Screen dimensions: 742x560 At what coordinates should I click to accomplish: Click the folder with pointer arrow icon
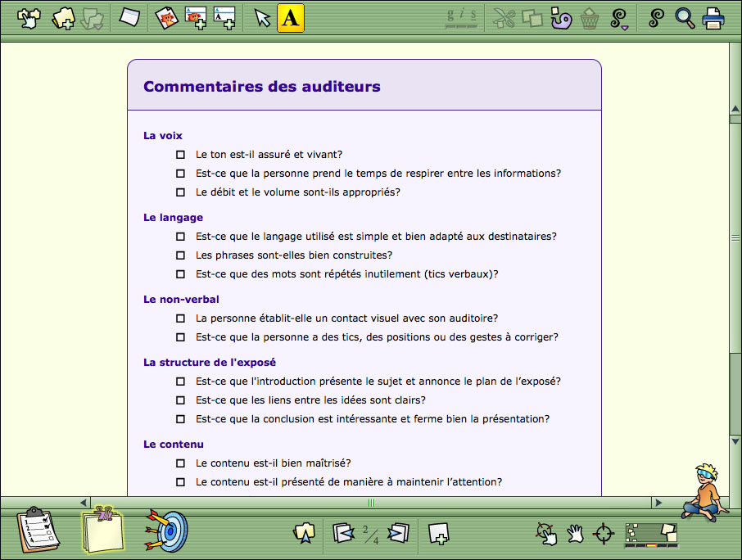[x=305, y=532]
